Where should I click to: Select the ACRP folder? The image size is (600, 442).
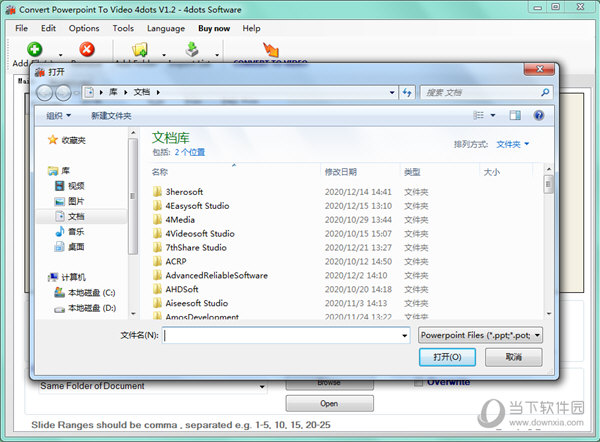(169, 261)
